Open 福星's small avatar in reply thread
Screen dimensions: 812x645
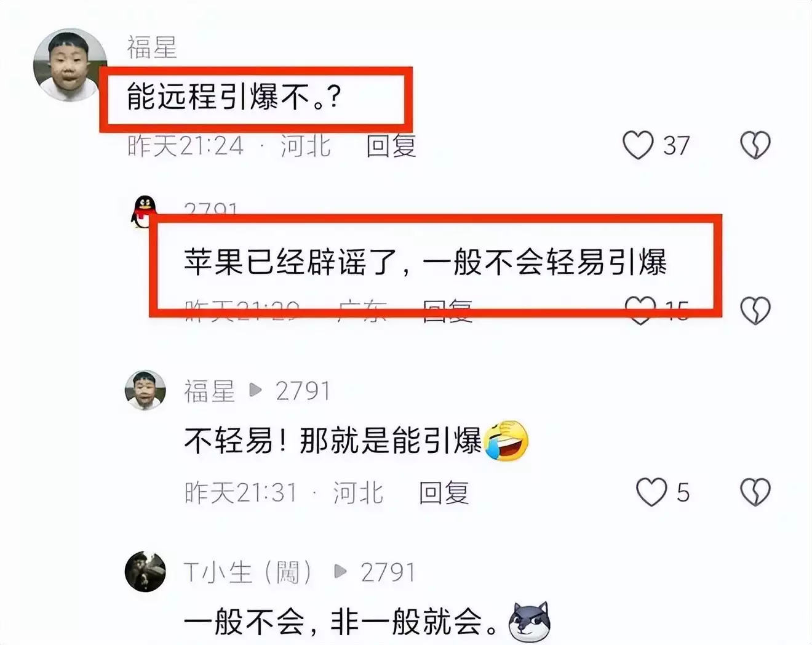145,390
